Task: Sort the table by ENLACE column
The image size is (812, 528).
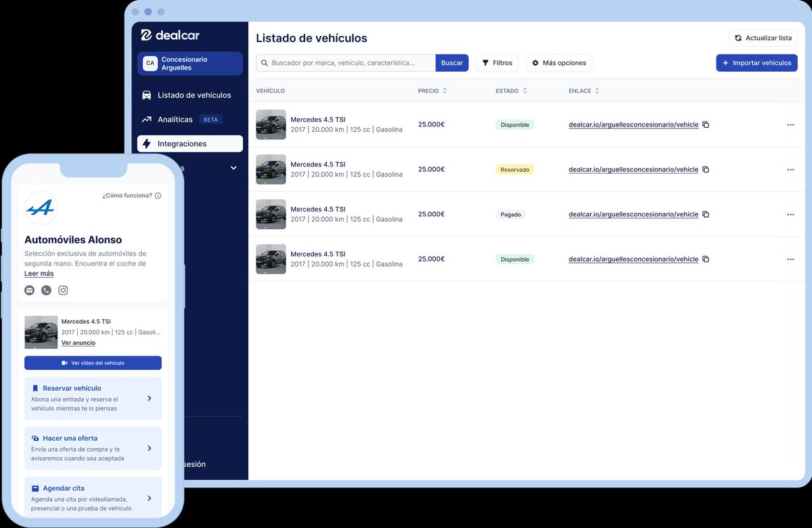Action: 584,91
